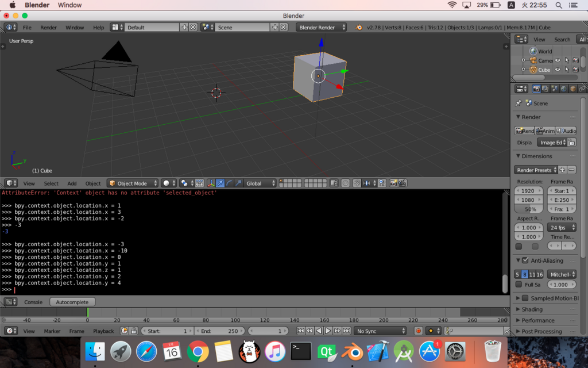The width and height of the screenshot is (588, 368).
Task: Click the 1920 resolution X field
Action: click(529, 190)
